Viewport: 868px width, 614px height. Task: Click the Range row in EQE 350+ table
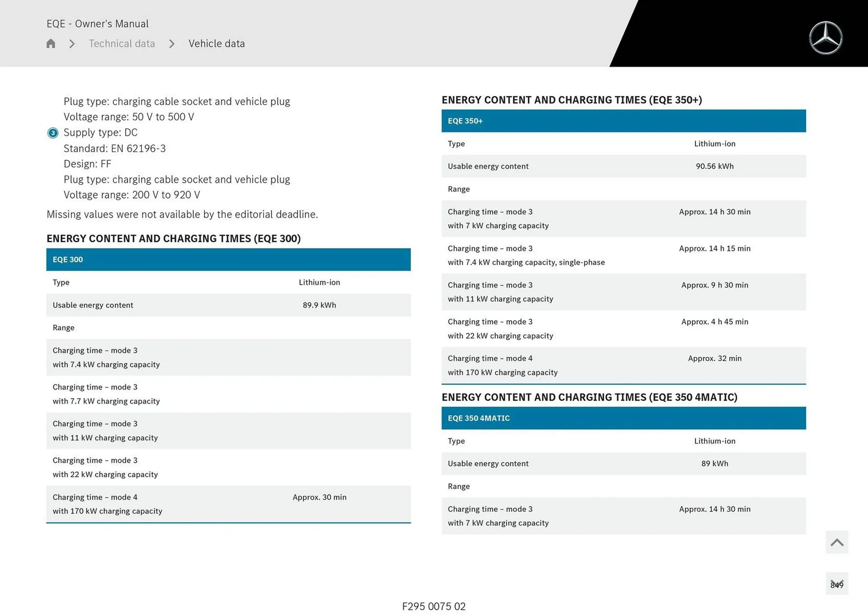(623, 189)
